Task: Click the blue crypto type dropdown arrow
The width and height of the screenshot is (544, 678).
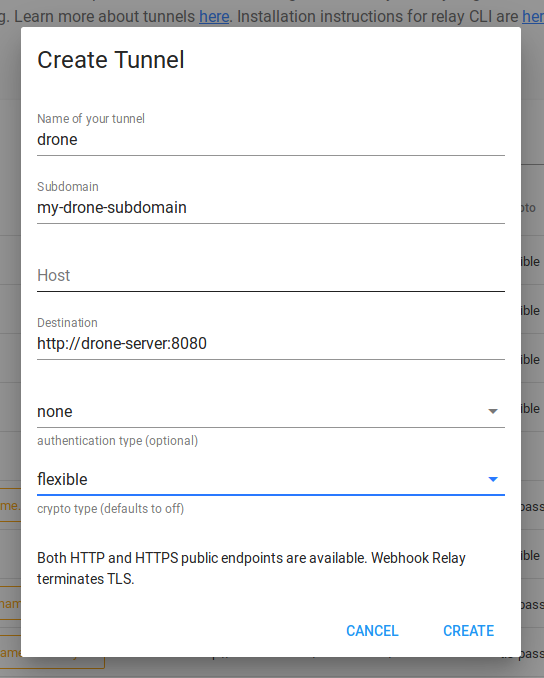Action: 493,479
